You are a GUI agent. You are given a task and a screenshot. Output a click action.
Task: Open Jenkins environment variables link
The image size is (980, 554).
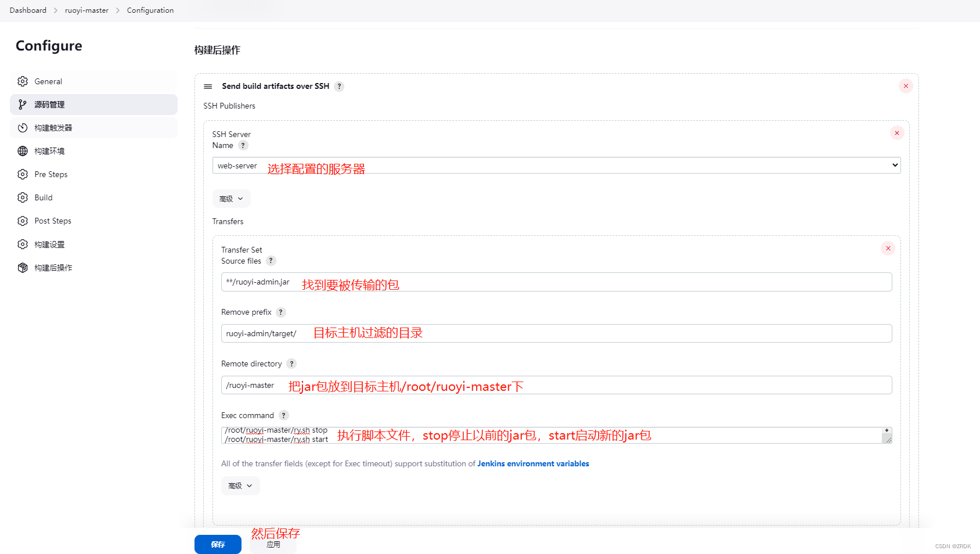533,463
